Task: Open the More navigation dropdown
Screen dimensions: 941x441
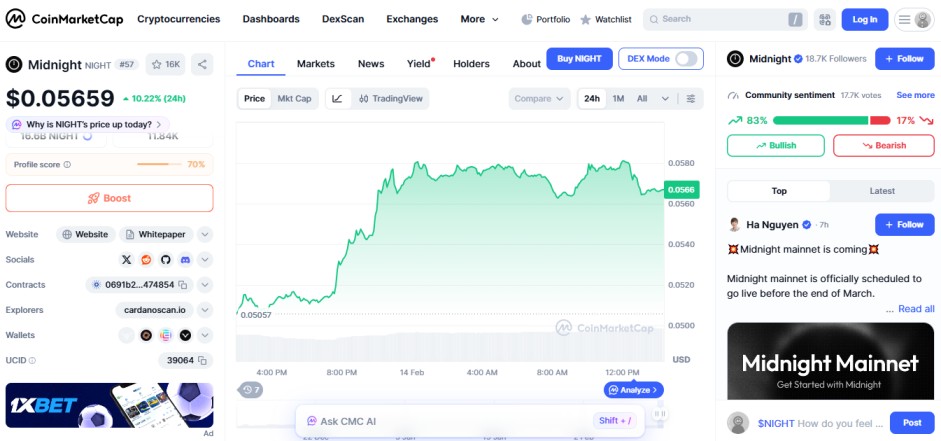Action: pyautogui.click(x=480, y=19)
